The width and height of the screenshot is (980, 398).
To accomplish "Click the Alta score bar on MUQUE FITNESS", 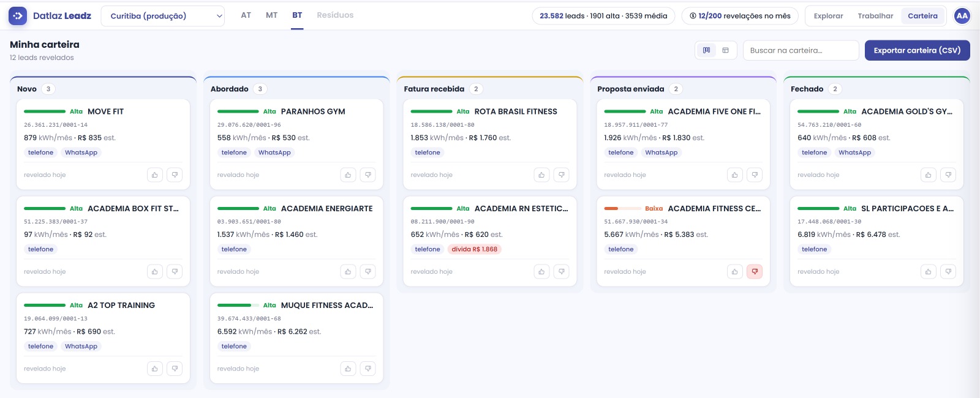I will 238,306.
